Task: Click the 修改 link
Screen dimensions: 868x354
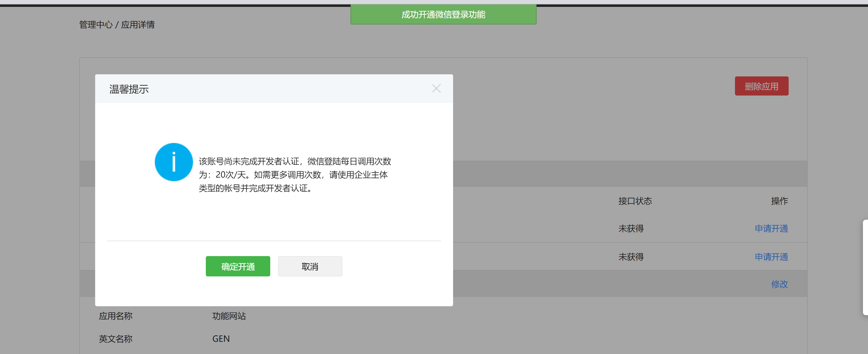Action: coord(779,284)
